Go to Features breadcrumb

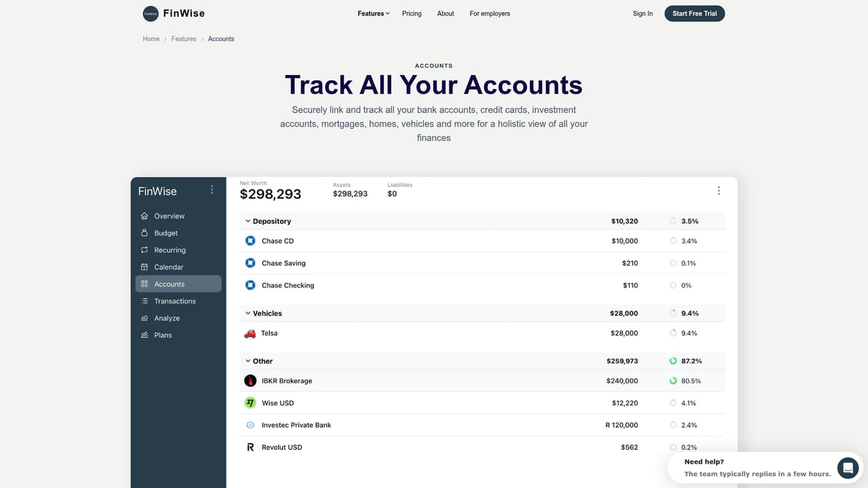click(x=184, y=39)
